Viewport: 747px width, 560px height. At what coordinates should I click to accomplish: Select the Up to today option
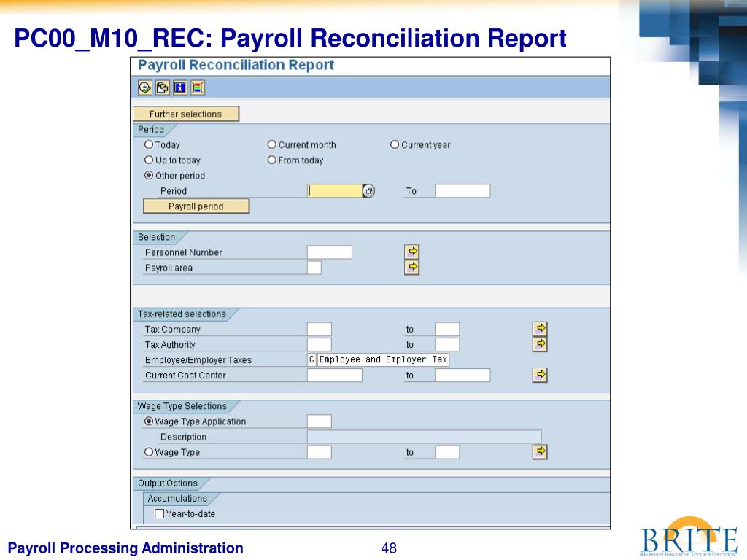(x=149, y=160)
